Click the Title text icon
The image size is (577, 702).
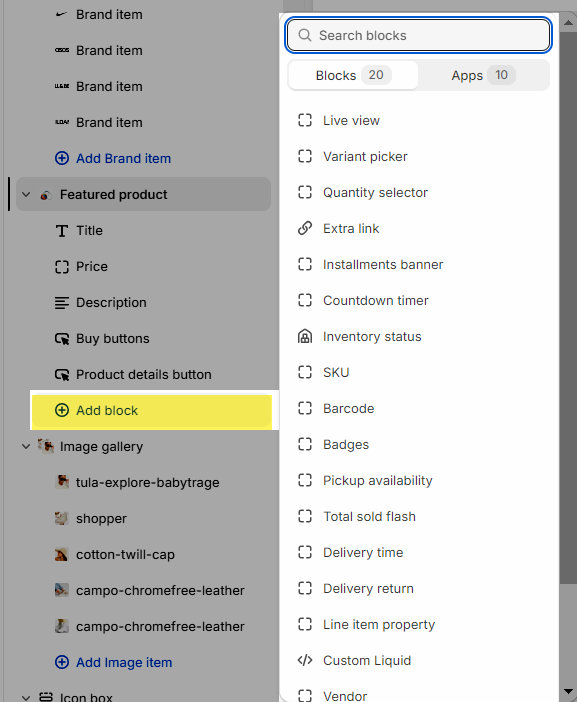62,231
